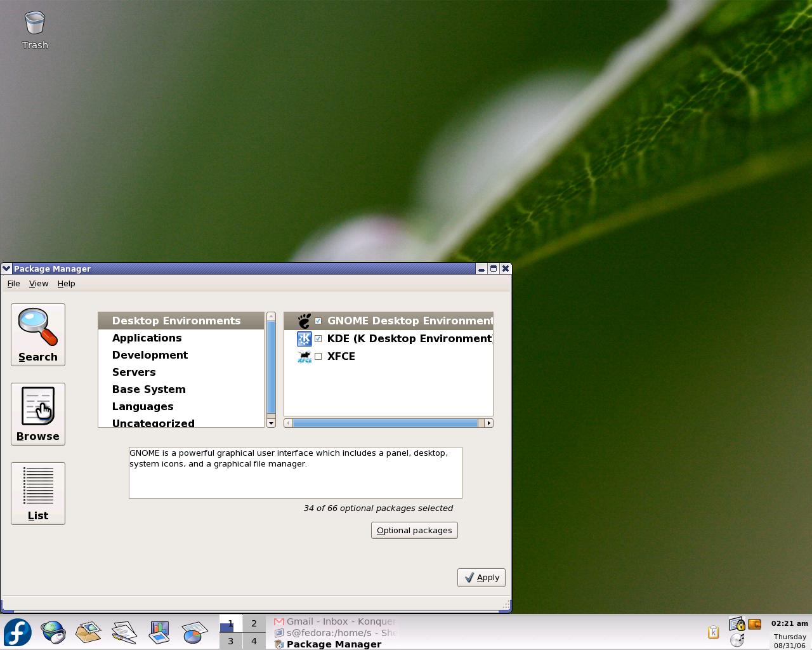
Task: Click the category list vertical scrollbar
Action: click(x=271, y=368)
